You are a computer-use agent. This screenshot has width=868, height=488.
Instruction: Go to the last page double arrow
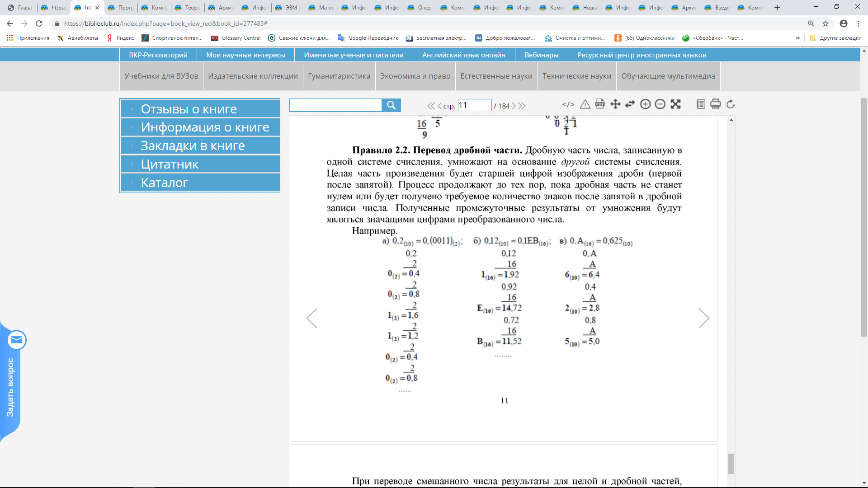tap(522, 106)
